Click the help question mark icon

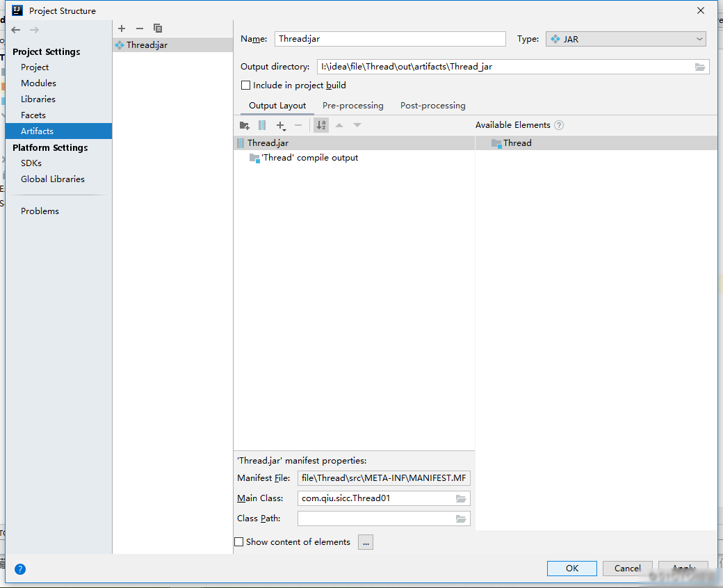[20, 569]
